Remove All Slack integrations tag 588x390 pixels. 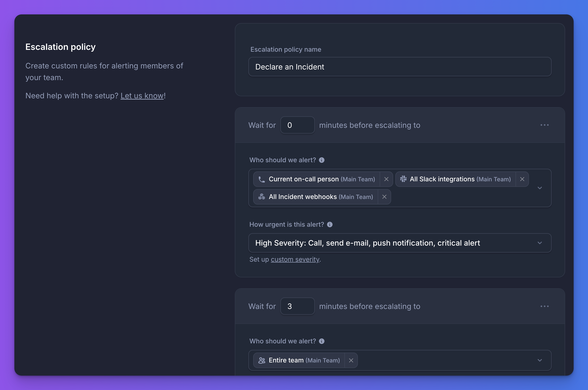[522, 179]
